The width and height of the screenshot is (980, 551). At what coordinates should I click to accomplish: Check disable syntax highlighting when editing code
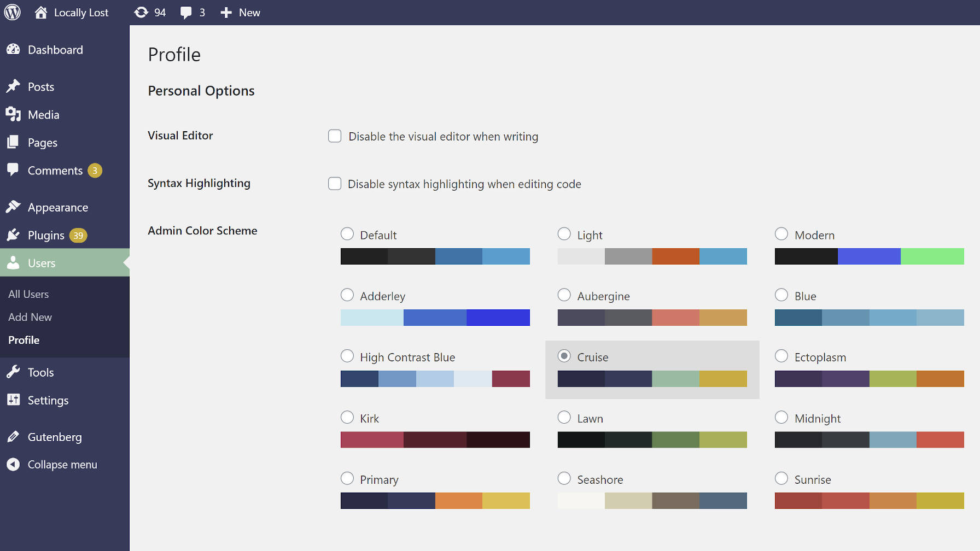click(x=334, y=184)
